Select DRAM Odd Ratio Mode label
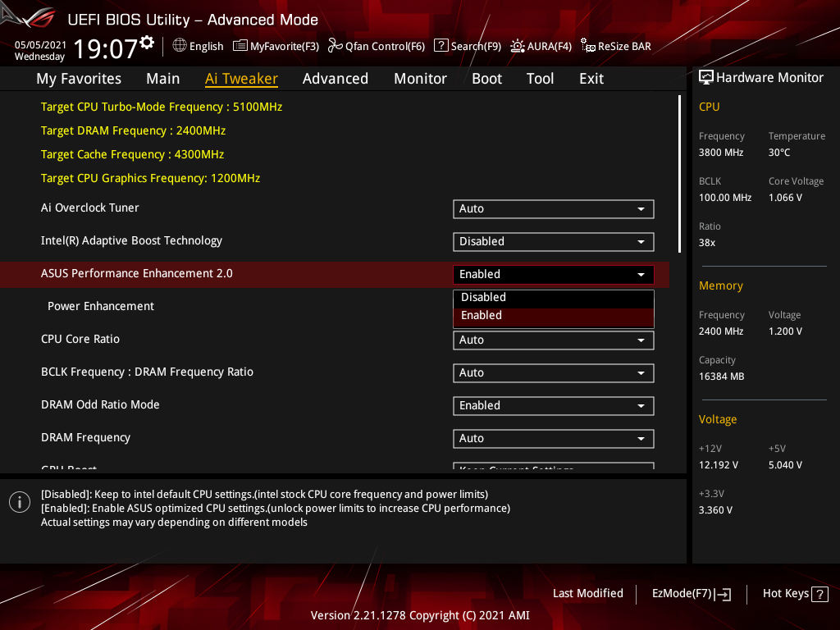840x630 pixels. coord(100,404)
